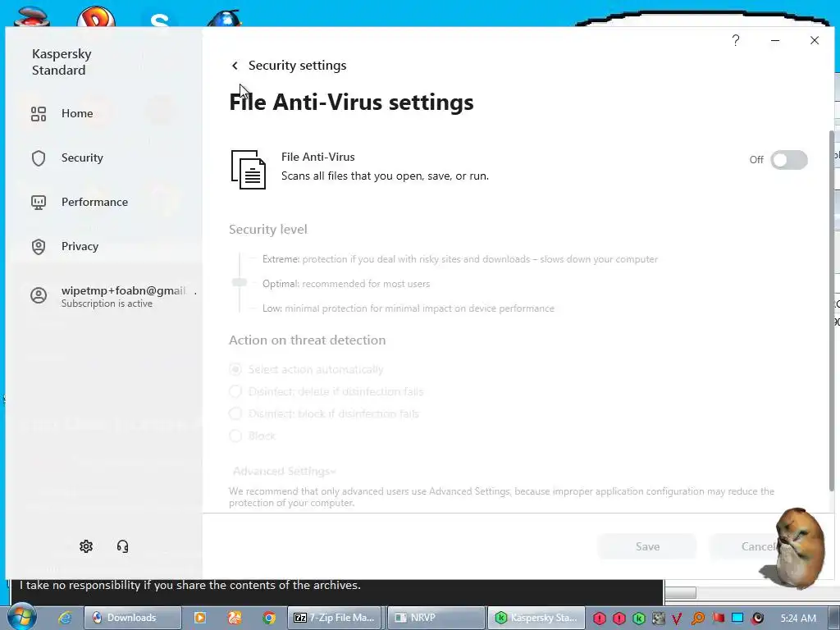The height and width of the screenshot is (630, 840).
Task: Open help with the question mark icon
Action: tap(736, 40)
